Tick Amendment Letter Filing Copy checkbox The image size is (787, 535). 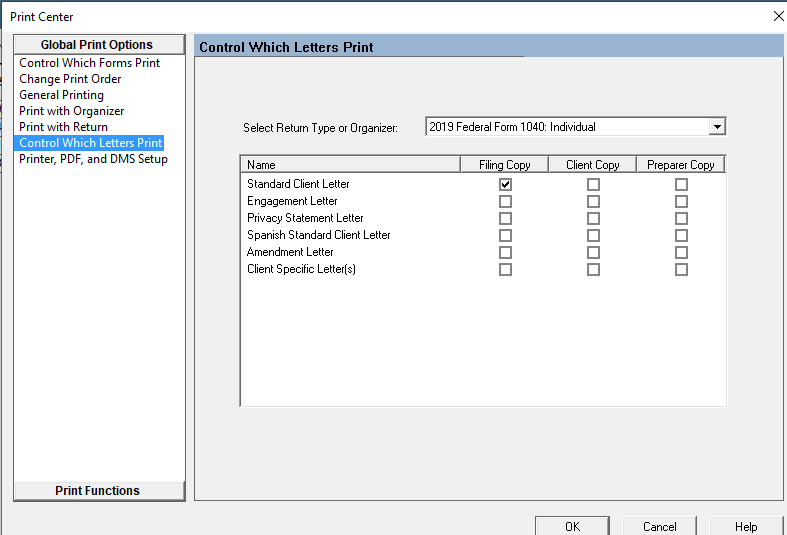pos(505,252)
